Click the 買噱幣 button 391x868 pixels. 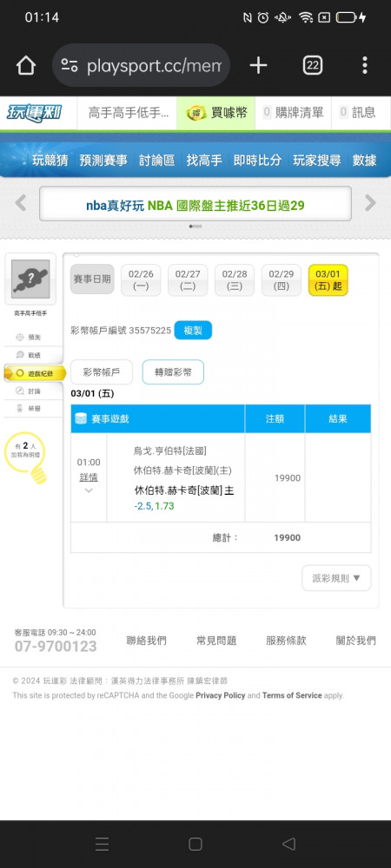(216, 113)
